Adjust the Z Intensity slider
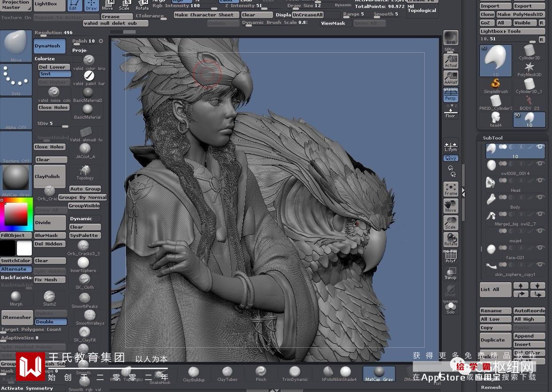 [250, 6]
